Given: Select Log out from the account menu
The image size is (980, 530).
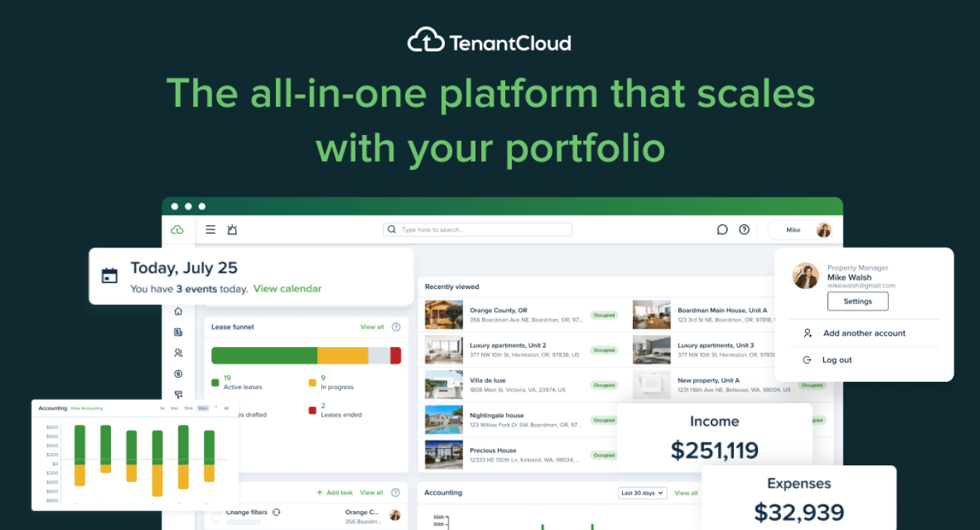Looking at the screenshot, I should click(836, 359).
